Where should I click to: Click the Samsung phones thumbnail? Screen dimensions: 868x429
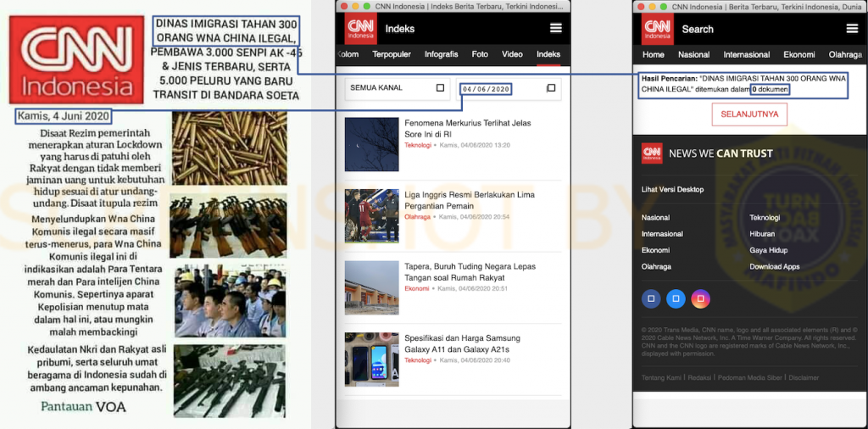coord(371,359)
